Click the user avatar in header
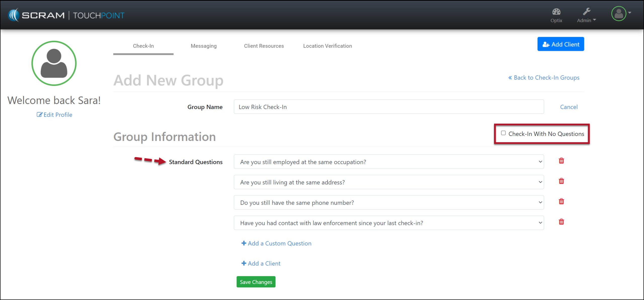 point(619,14)
